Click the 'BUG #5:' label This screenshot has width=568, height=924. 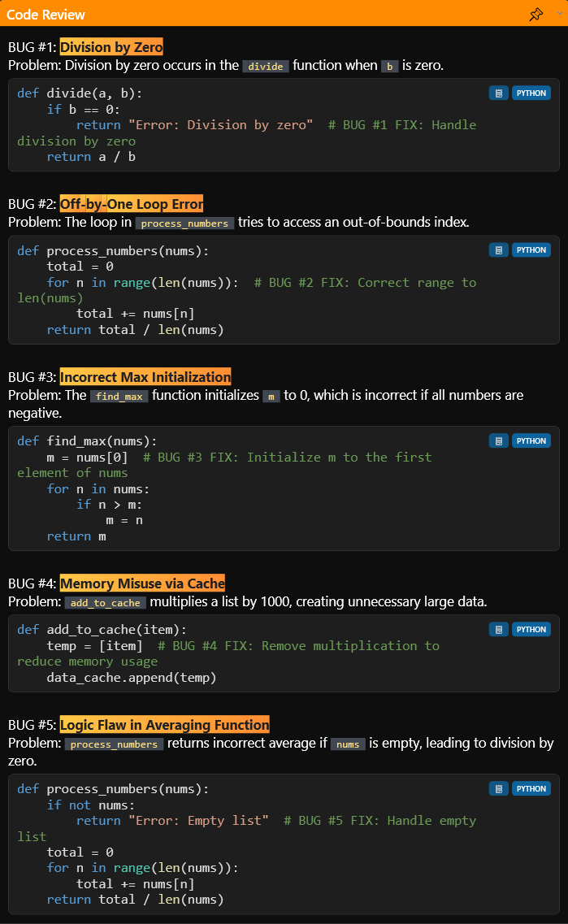click(32, 725)
